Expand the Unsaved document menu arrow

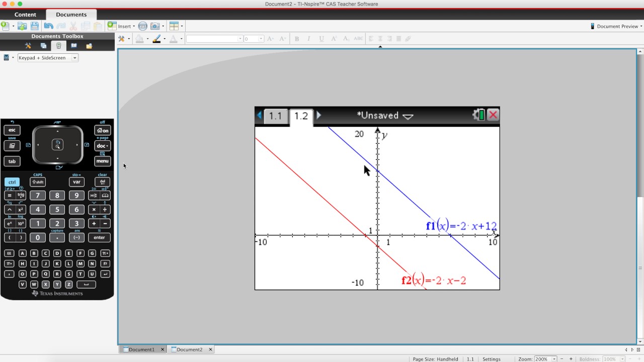[408, 116]
